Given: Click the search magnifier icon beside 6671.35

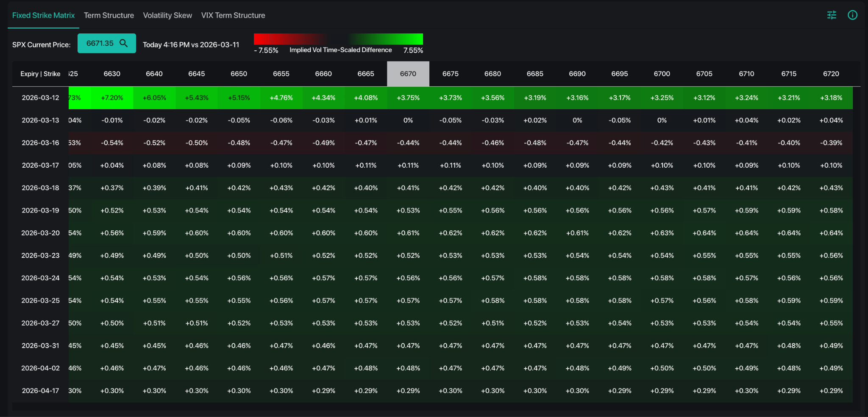Looking at the screenshot, I should [x=124, y=43].
